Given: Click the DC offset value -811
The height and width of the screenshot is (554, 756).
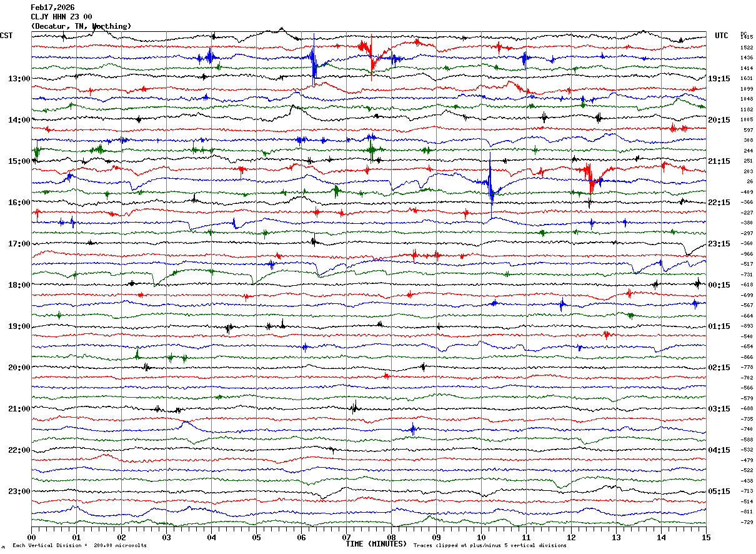Looking at the screenshot, I should coord(747,511).
